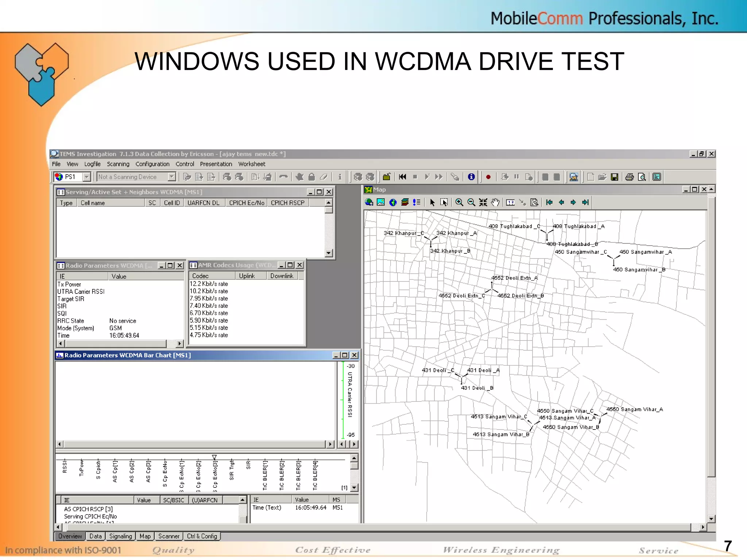This screenshot has width=747, height=560.
Task: Select the Pan hand tool in Map
Action: click(x=495, y=202)
